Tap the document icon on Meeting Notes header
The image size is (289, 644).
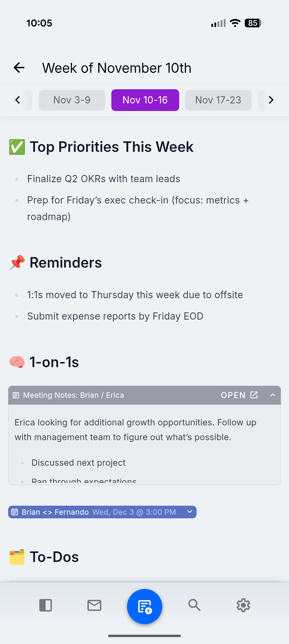[x=16, y=395]
